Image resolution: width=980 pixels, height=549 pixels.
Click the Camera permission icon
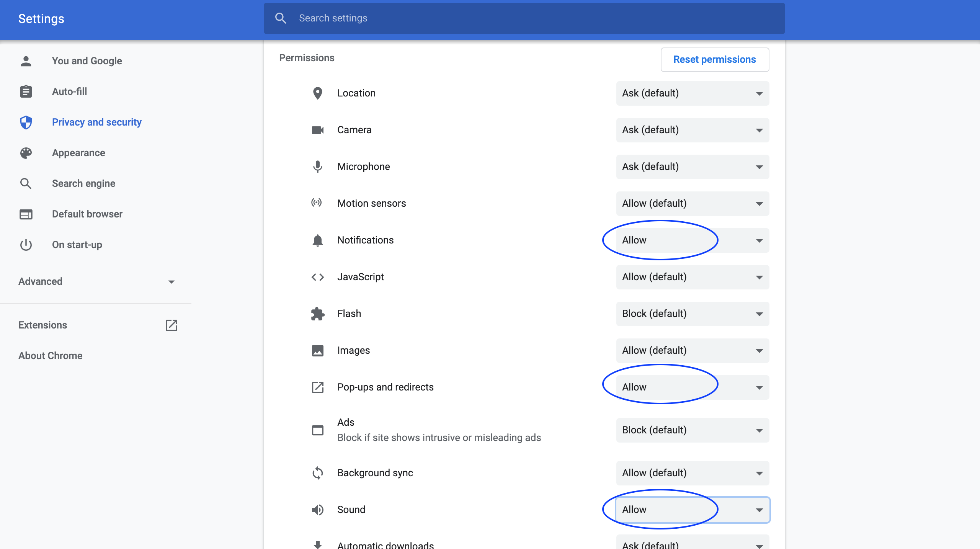[317, 130]
